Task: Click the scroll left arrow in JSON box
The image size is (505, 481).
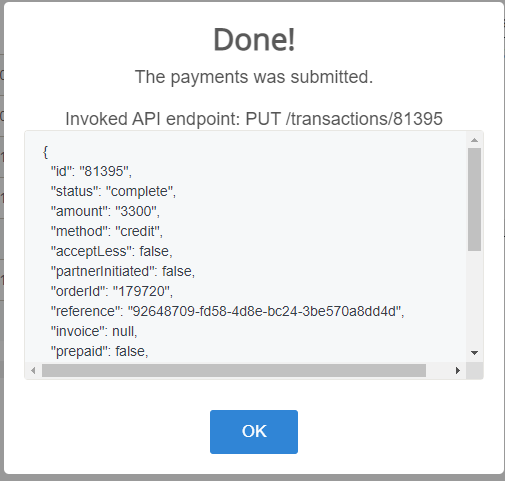Action: point(33,370)
